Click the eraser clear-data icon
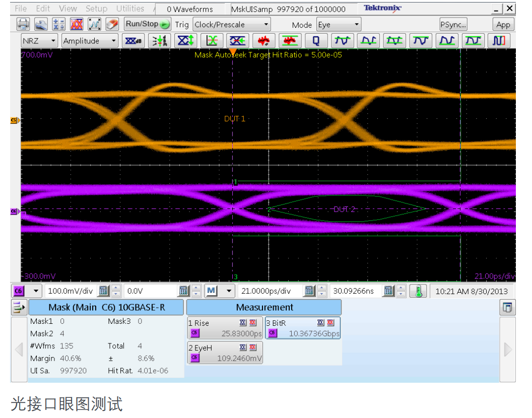 (x=112, y=24)
